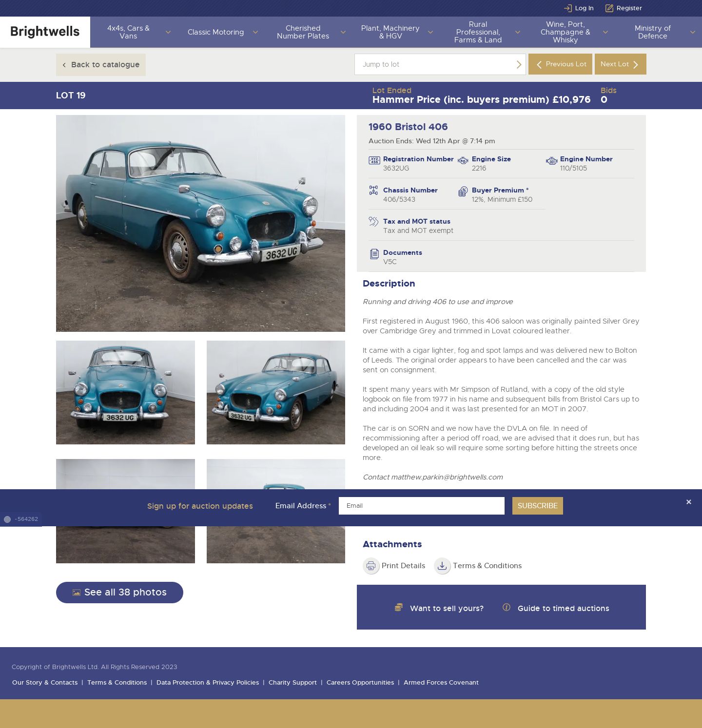Screen dimensions: 702x728
Task: Submit the Jump to lot arrow
Action: pos(519,64)
